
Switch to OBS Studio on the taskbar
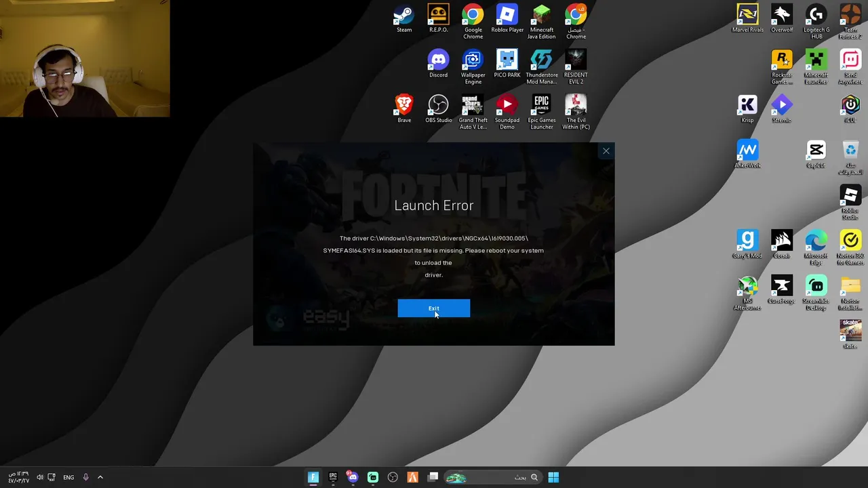[x=393, y=477]
